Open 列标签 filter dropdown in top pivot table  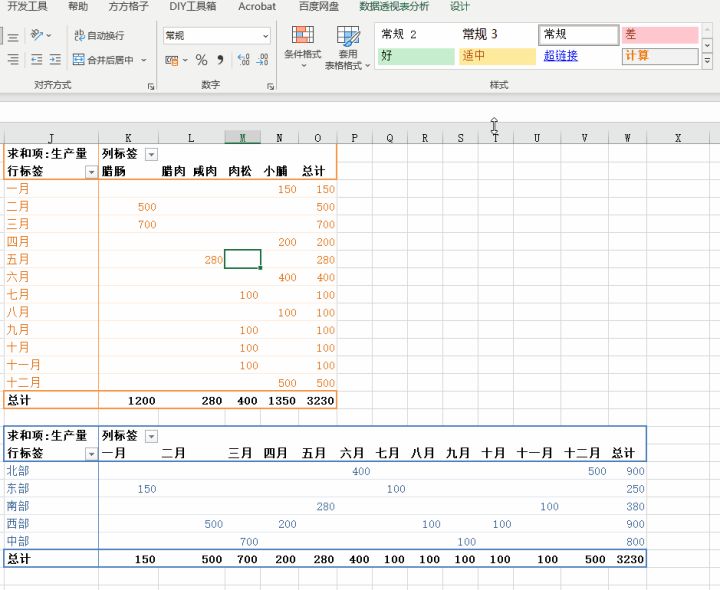[x=151, y=154]
